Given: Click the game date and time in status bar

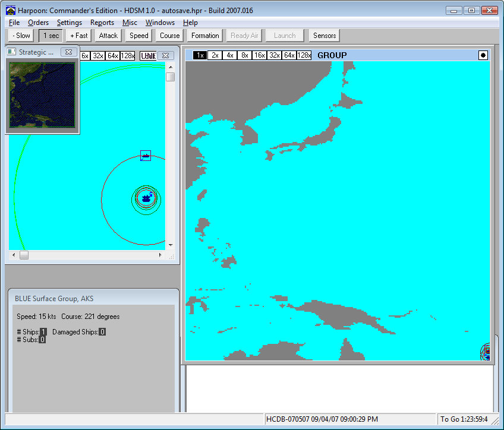Looking at the screenshot, I should pyautogui.click(x=322, y=419).
